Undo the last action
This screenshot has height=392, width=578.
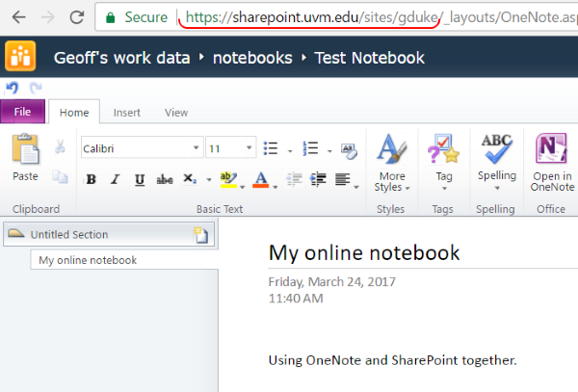click(13, 88)
